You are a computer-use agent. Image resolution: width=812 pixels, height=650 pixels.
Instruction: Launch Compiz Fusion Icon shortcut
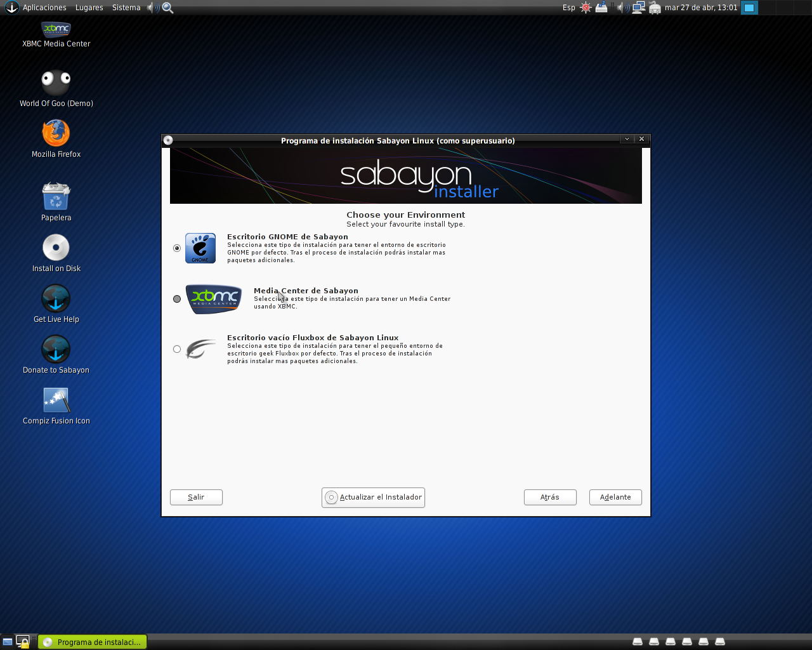coord(56,405)
